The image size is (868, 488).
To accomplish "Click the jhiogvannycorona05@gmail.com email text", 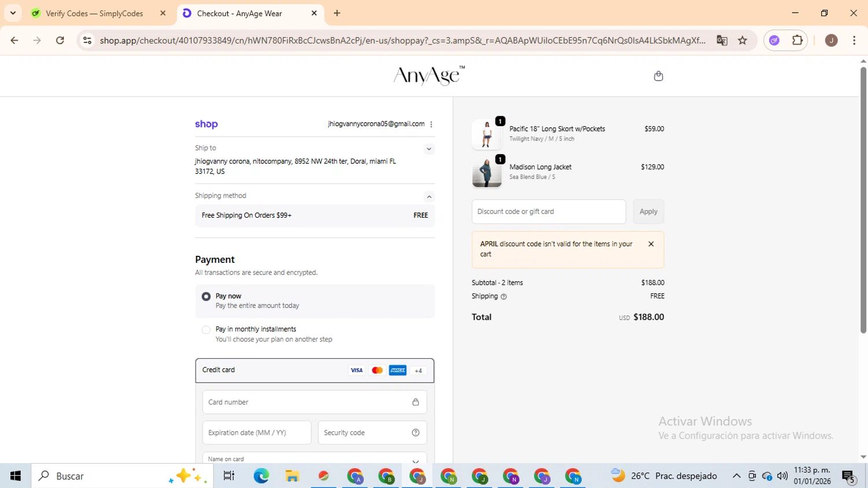I will [376, 124].
